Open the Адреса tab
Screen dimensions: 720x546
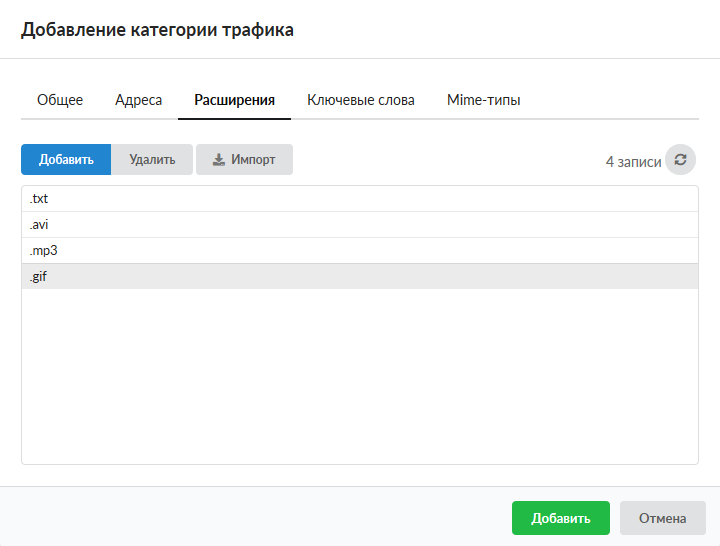[x=138, y=100]
